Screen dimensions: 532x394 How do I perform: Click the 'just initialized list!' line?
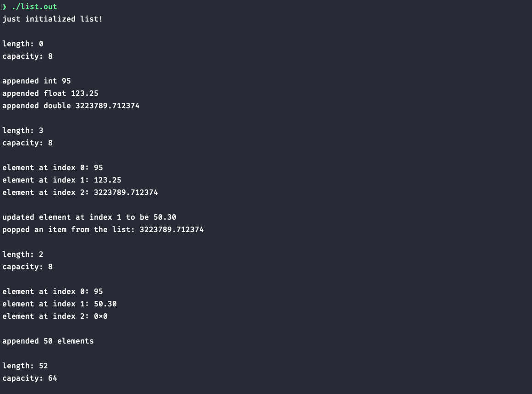coord(53,19)
